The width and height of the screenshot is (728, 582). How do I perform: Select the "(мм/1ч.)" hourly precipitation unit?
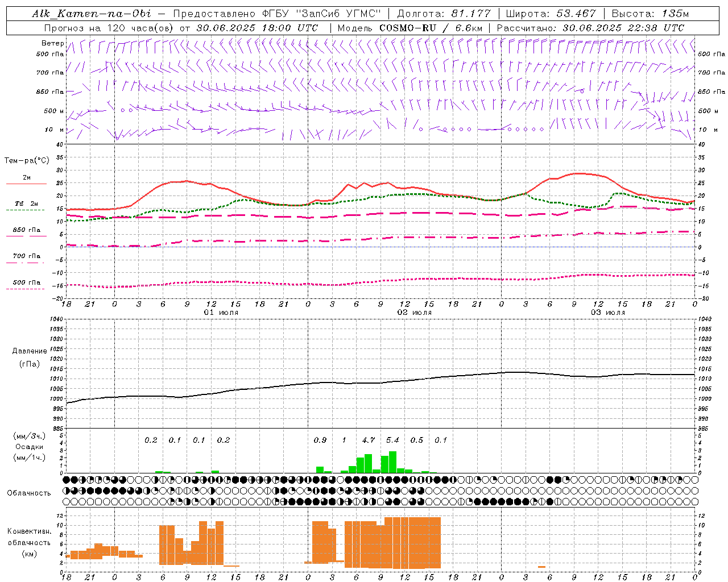tap(28, 458)
